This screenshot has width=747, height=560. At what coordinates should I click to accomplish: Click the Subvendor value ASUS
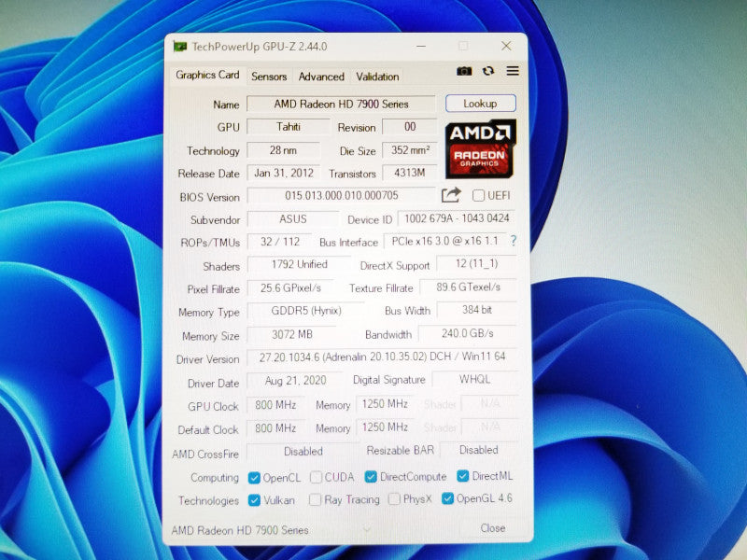(x=292, y=219)
